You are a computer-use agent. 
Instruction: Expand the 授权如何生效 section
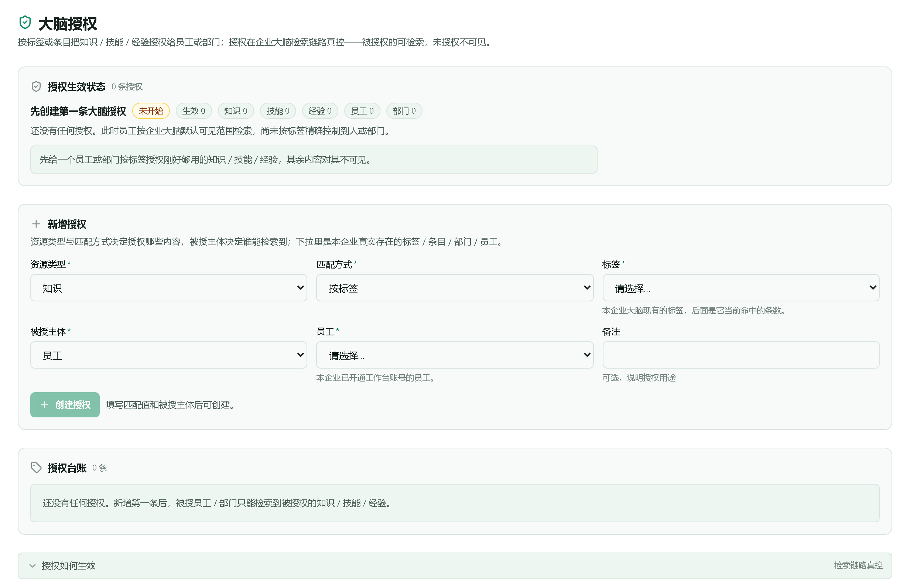[455, 565]
